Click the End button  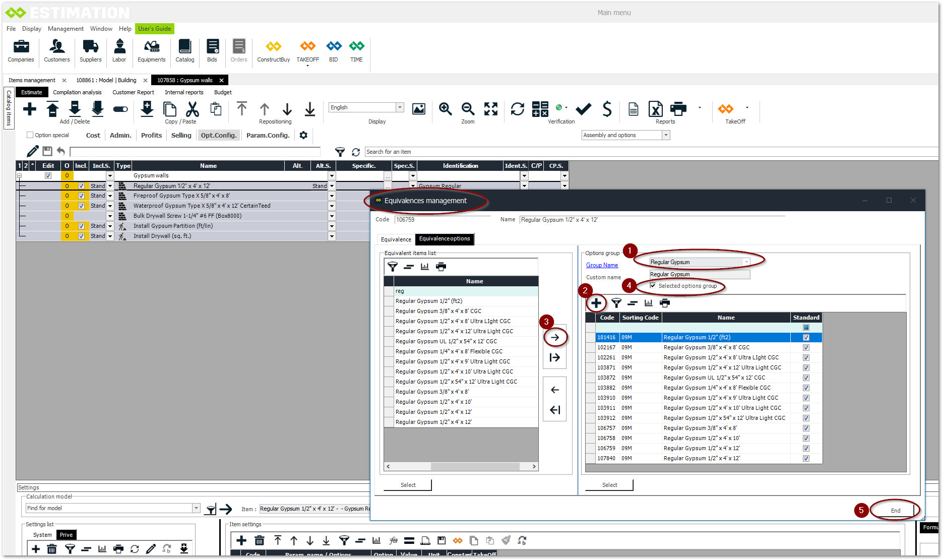pyautogui.click(x=895, y=511)
